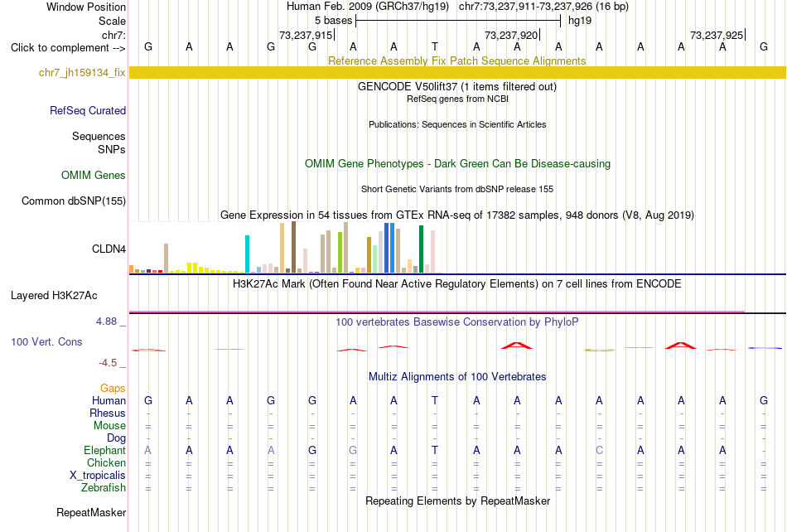Screen dimensions: 787x532
Task: Click the Sequences track label
Action: (x=99, y=136)
